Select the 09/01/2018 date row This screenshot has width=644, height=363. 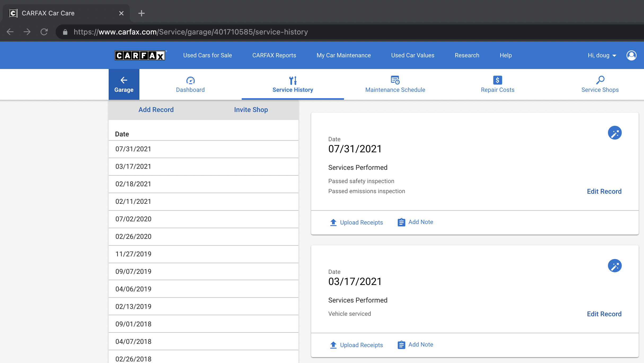click(204, 324)
